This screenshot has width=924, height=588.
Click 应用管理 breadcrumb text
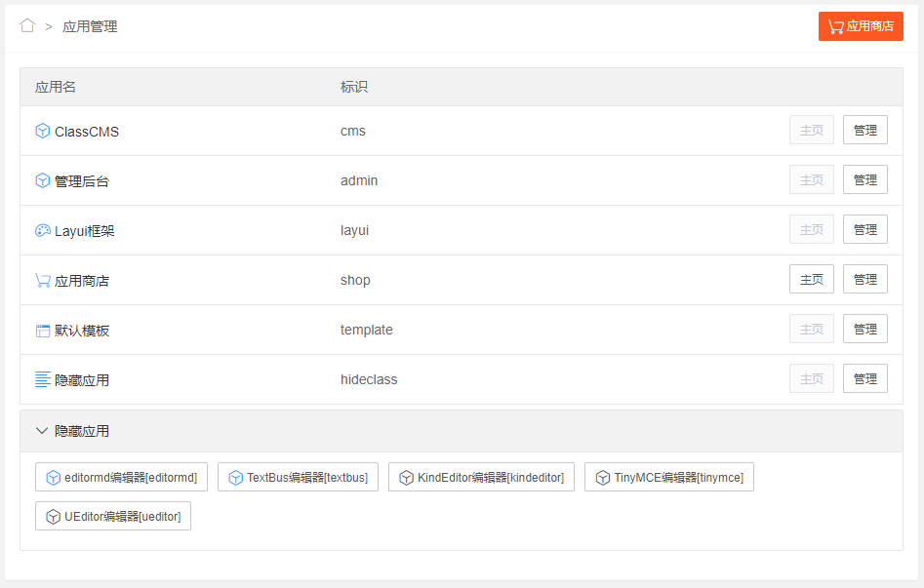[90, 26]
